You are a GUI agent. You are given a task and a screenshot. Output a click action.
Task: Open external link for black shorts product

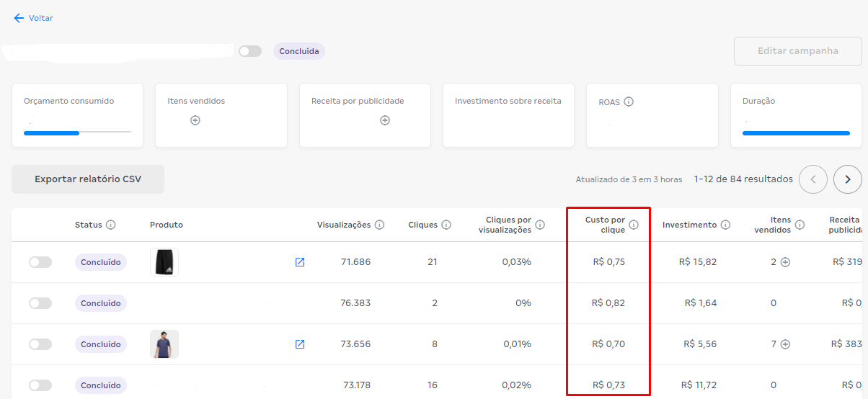coord(300,262)
